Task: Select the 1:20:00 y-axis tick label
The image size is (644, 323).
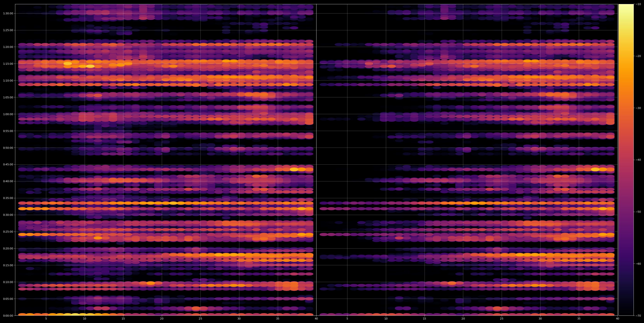Action: [8, 47]
